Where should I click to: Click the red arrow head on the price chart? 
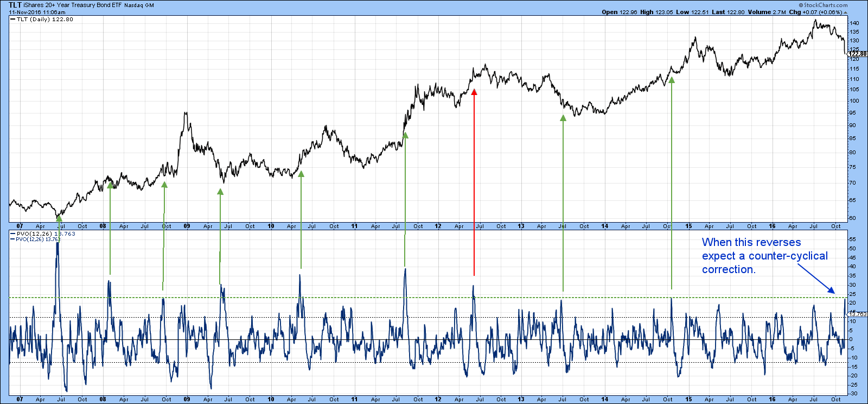(474, 92)
